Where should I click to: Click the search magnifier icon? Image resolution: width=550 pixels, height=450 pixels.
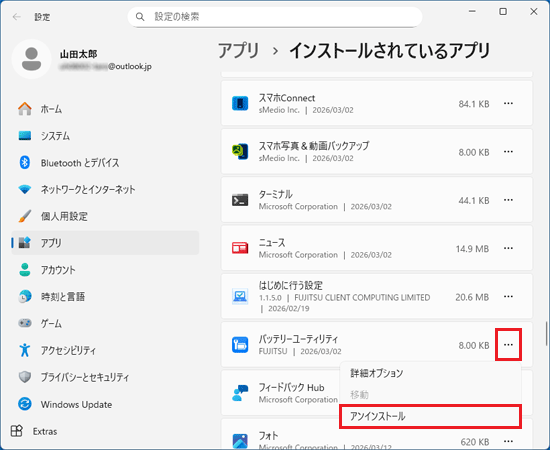pos(140,17)
